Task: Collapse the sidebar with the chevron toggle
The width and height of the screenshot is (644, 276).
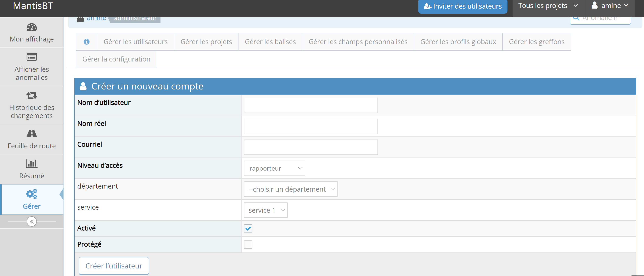Action: [x=32, y=221]
